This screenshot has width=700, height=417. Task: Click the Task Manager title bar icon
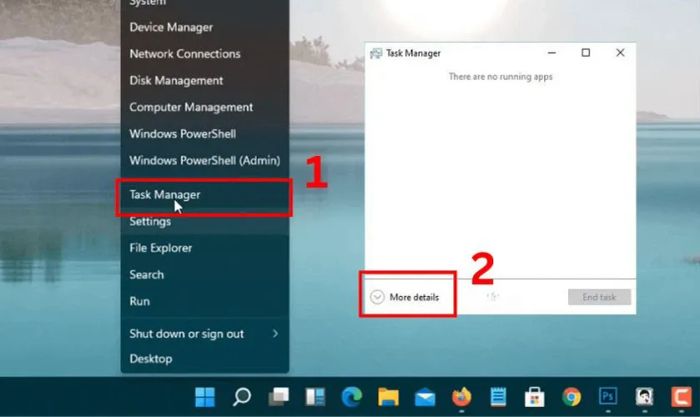click(x=376, y=53)
